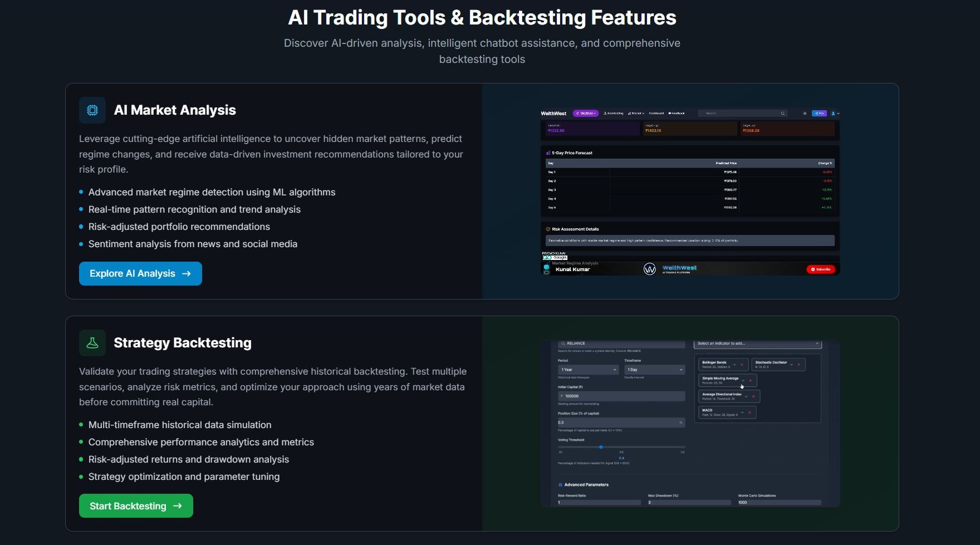Open the Select an indicator to add dropdown
This screenshot has height=545, width=980.
pyautogui.click(x=758, y=343)
